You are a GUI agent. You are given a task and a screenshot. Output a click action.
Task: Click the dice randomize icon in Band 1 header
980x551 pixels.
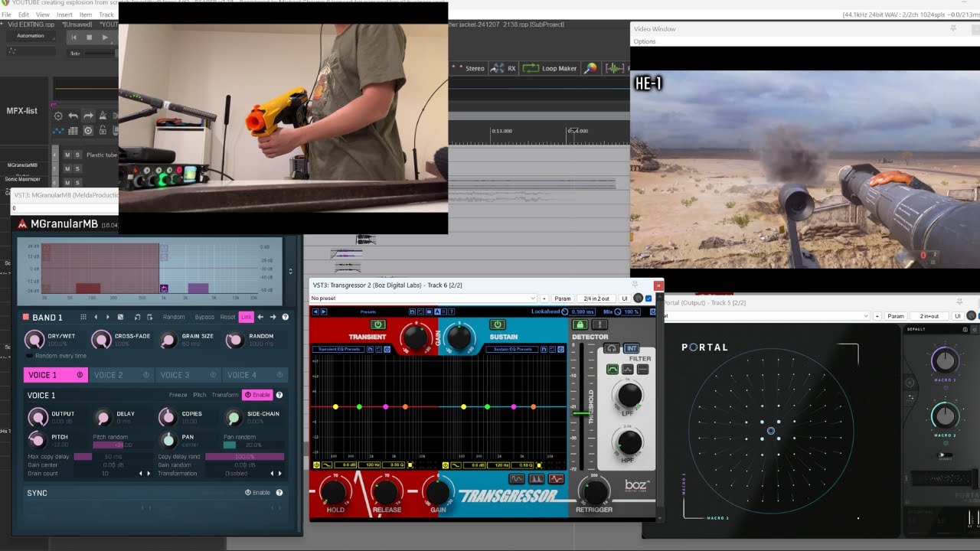click(x=120, y=317)
